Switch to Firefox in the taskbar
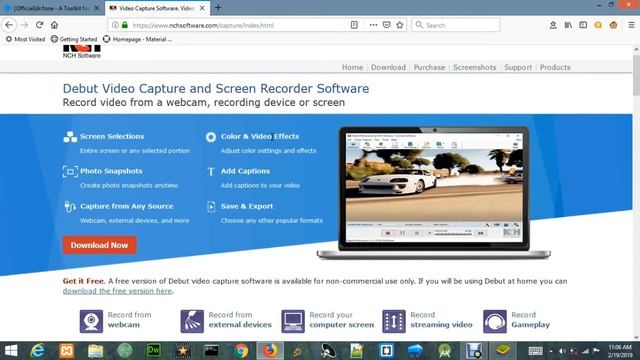Viewport: 640px width, 360px height. pos(270,351)
